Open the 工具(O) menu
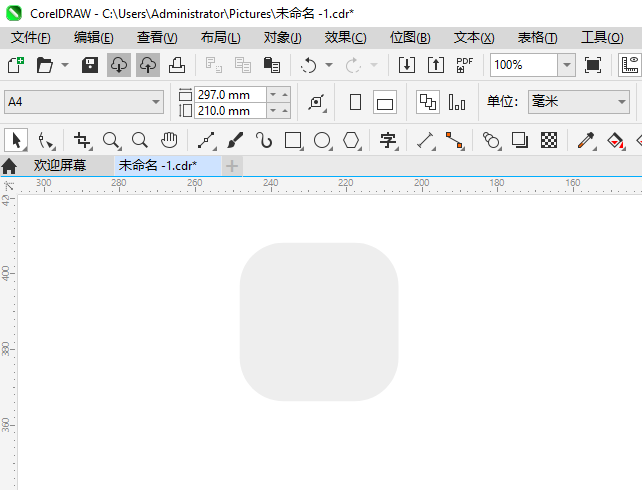Image resolution: width=642 pixels, height=490 pixels. point(602,38)
